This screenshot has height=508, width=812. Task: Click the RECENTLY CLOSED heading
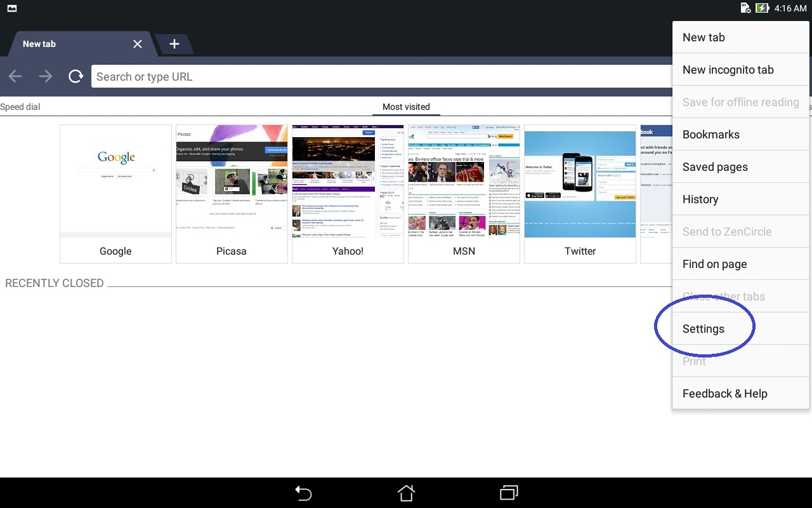55,283
